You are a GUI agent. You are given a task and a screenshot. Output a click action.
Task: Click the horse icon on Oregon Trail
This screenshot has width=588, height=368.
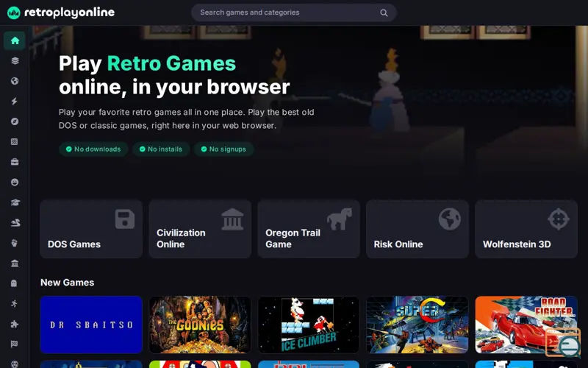tap(340, 219)
